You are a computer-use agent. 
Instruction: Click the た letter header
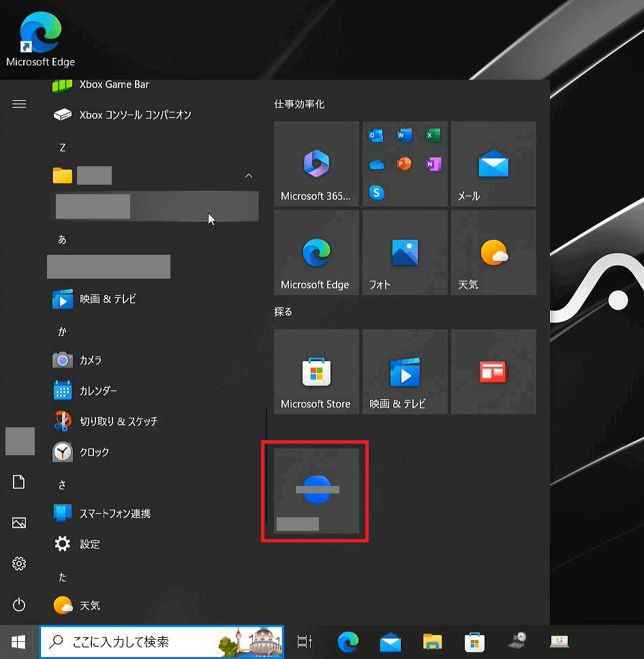point(62,577)
